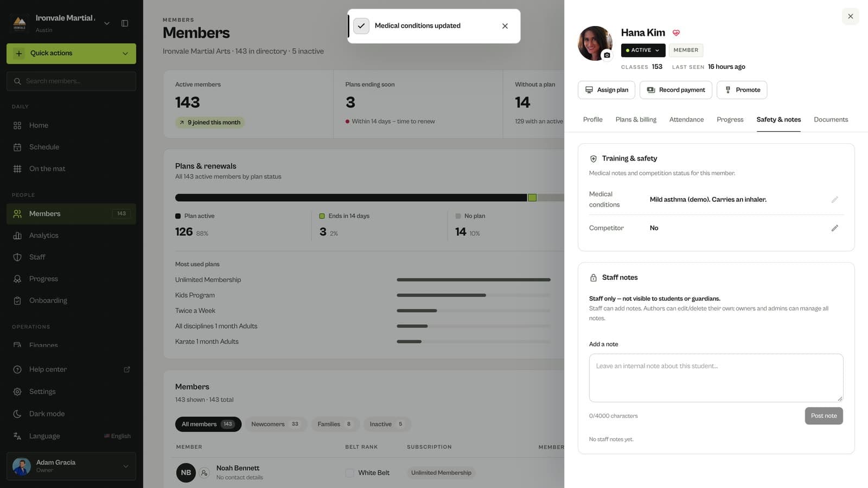Open the ACTIVE status dropdown
This screenshot has width=868, height=488.
[643, 50]
